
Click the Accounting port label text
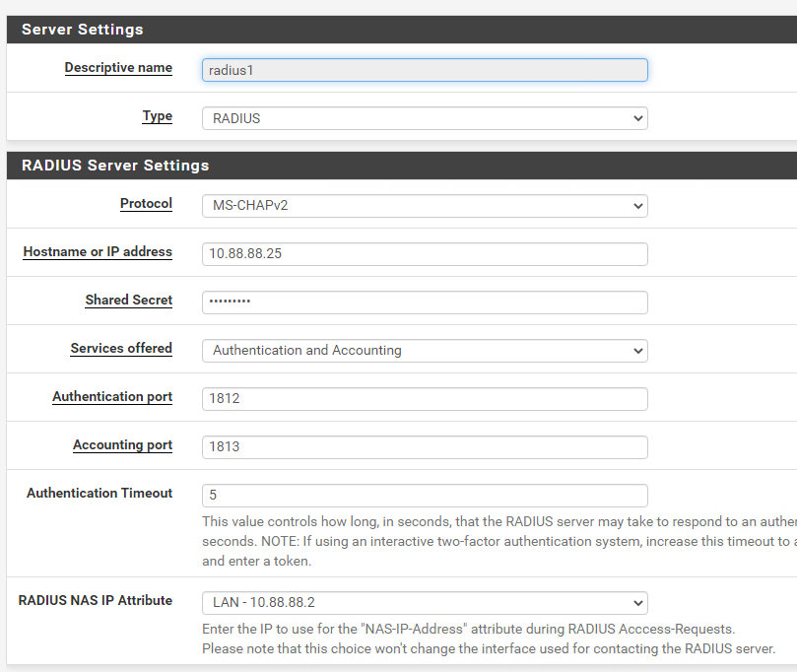coord(122,445)
